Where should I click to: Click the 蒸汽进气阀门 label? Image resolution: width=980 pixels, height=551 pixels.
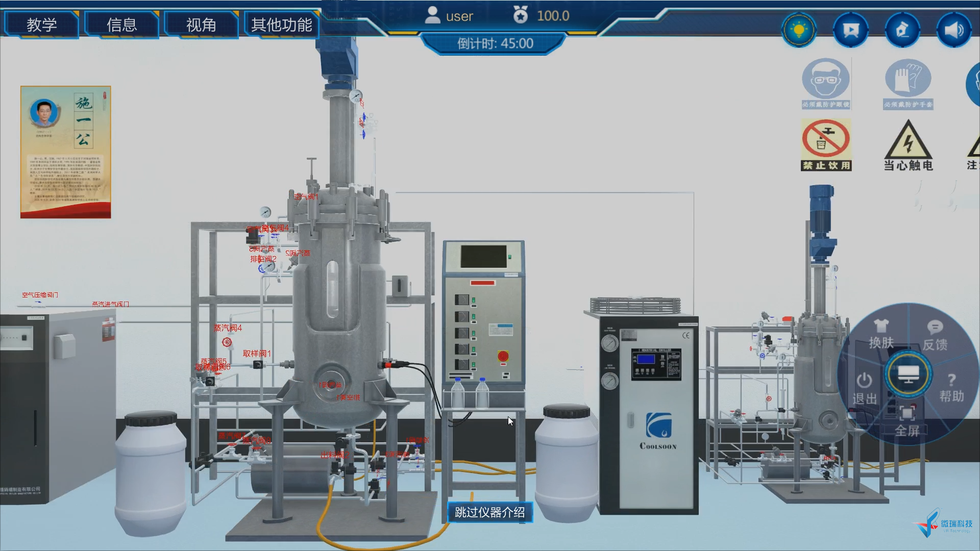[110, 304]
